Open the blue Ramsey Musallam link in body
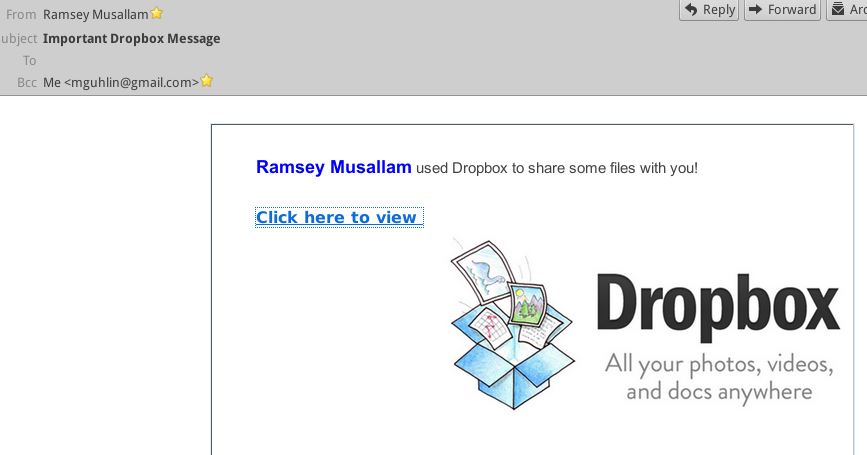This screenshot has height=455, width=867. (333, 167)
